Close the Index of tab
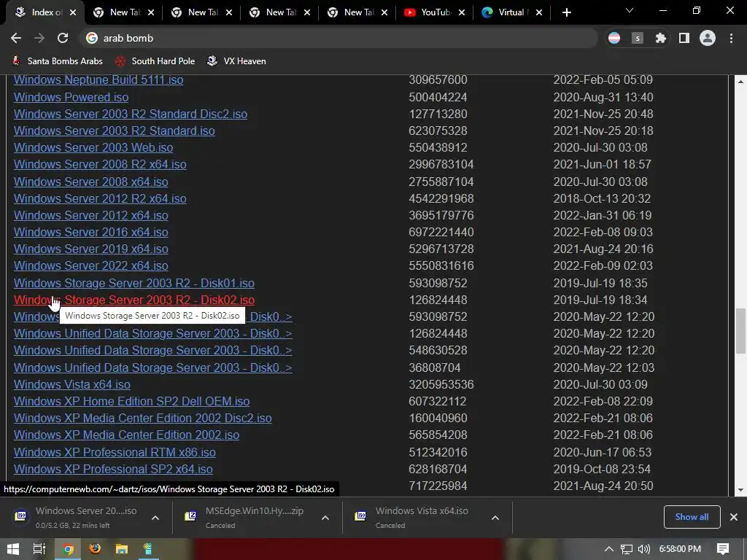747x560 pixels. click(73, 13)
